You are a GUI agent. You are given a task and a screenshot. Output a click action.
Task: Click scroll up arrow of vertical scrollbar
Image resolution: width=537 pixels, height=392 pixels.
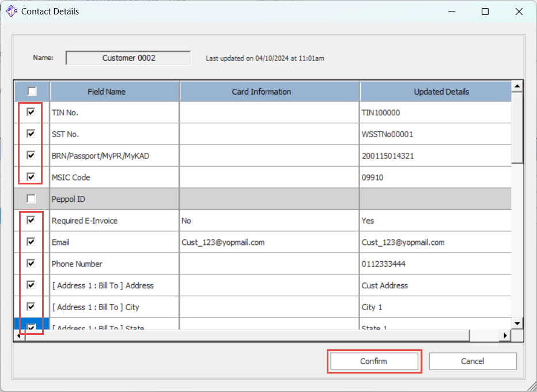tap(517, 86)
